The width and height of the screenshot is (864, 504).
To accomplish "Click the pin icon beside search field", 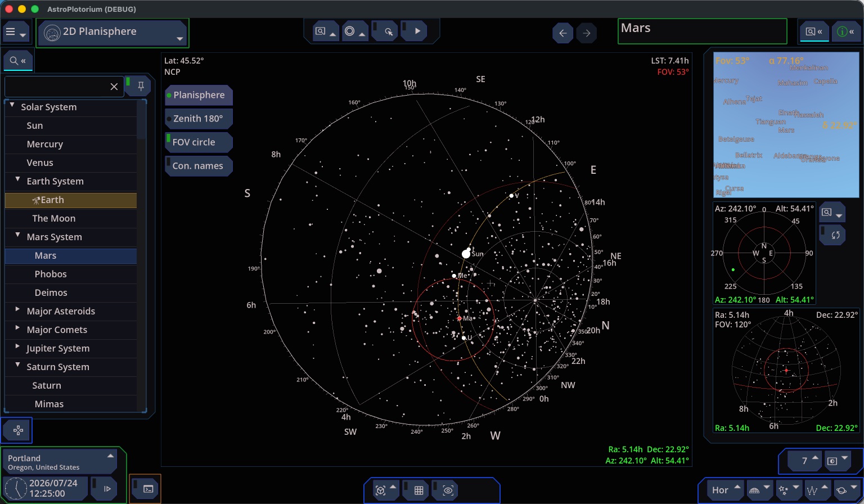I will pos(141,86).
